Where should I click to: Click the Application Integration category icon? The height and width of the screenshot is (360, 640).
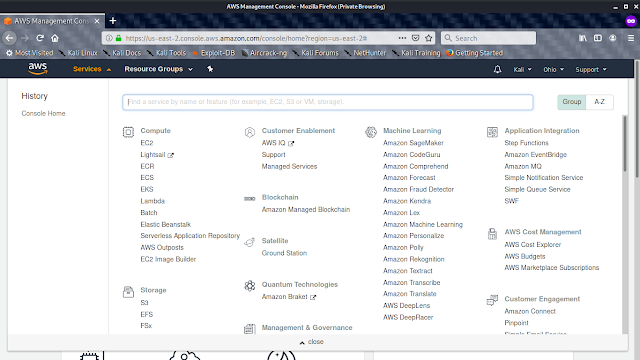(492, 132)
